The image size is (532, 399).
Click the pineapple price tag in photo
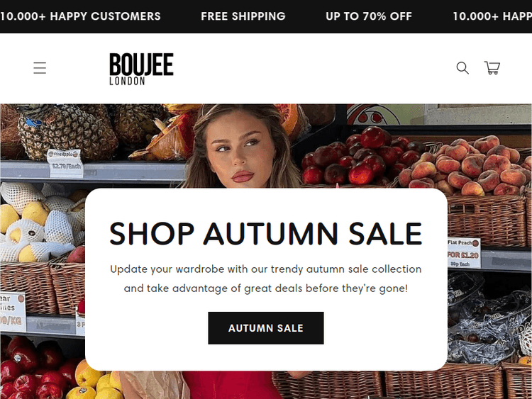[x=65, y=163]
